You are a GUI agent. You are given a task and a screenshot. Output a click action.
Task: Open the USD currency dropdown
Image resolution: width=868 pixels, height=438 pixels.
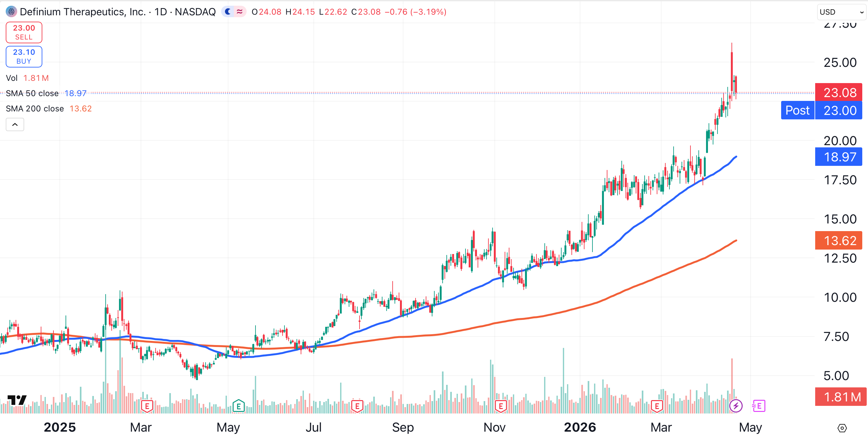point(841,12)
